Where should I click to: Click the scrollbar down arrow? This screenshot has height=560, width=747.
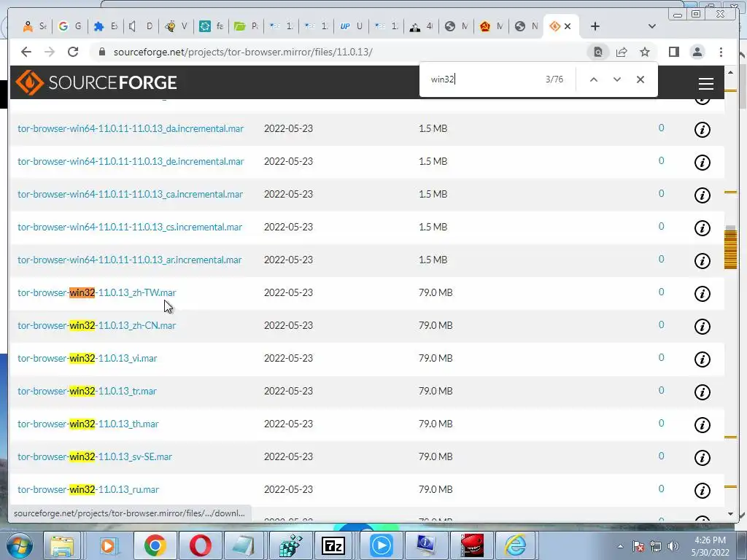(730, 514)
